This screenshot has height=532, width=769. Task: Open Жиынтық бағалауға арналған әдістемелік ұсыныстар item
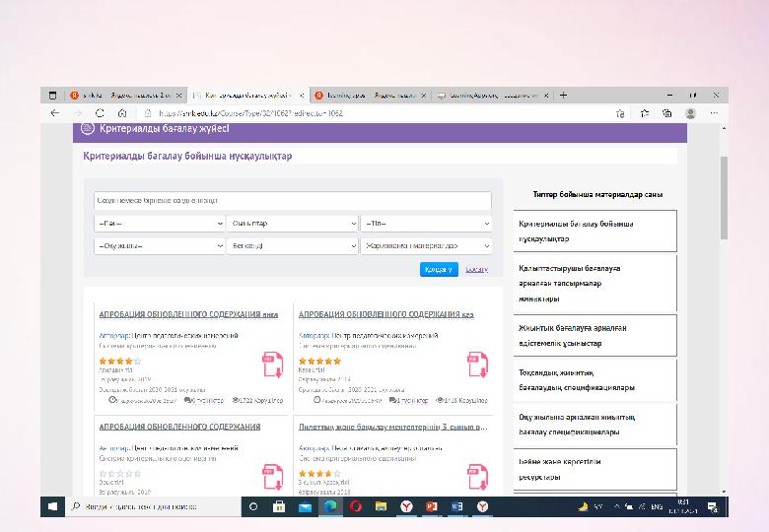594,335
